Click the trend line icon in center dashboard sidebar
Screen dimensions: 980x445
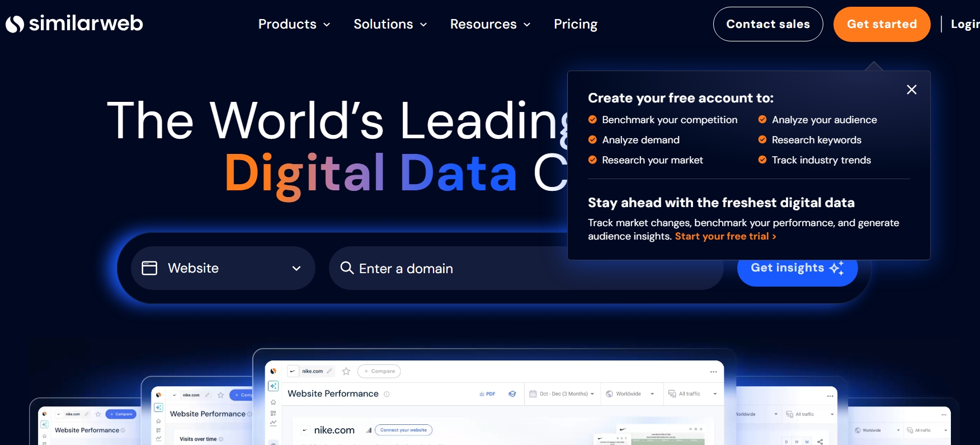coord(273,423)
